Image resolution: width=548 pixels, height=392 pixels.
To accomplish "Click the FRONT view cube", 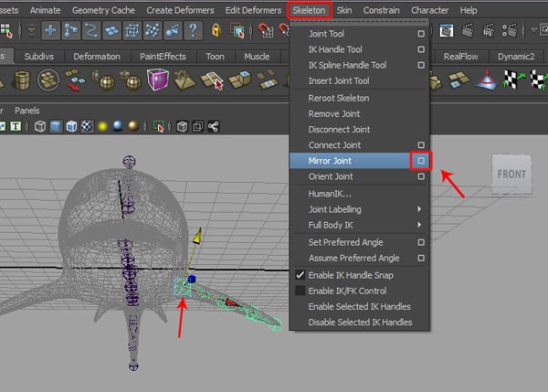I will click(511, 174).
